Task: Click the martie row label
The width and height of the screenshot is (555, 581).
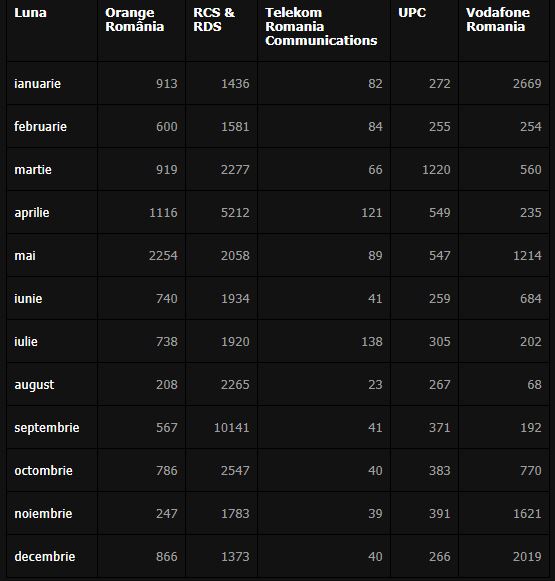Action: click(33, 170)
